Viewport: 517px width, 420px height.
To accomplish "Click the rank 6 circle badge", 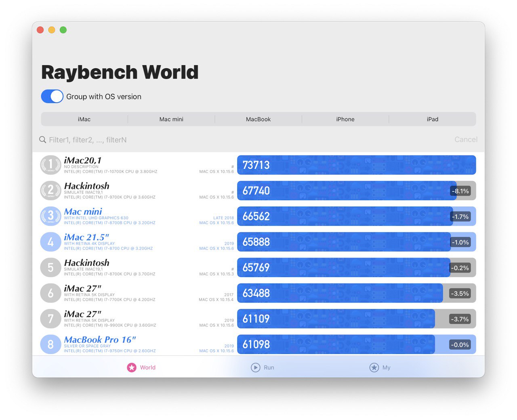I will [50, 293].
